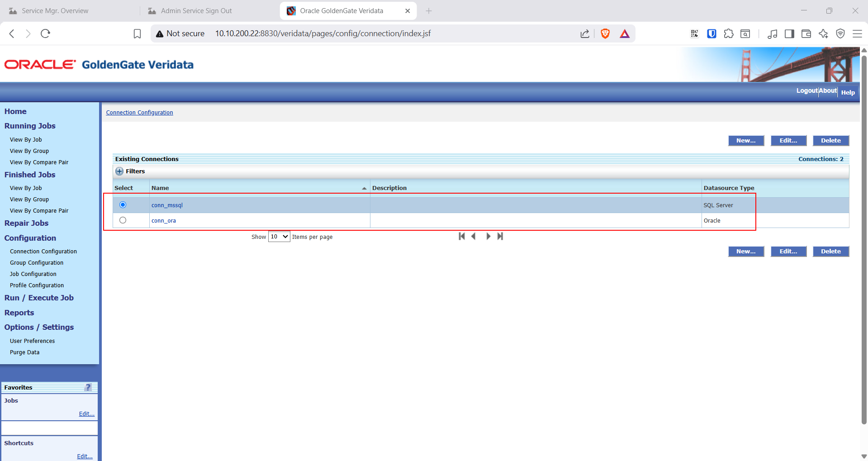Open the Help link
The width and height of the screenshot is (868, 461).
pos(848,92)
